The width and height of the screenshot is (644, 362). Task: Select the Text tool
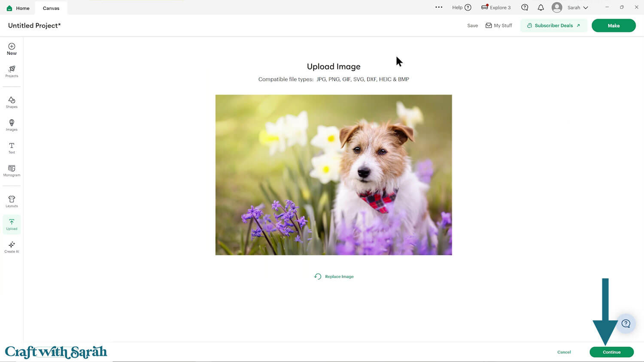click(x=12, y=148)
